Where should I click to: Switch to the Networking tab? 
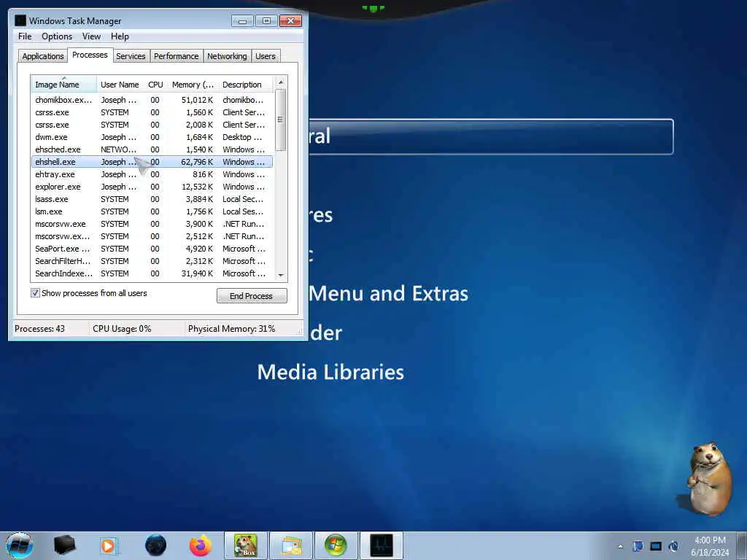click(228, 56)
